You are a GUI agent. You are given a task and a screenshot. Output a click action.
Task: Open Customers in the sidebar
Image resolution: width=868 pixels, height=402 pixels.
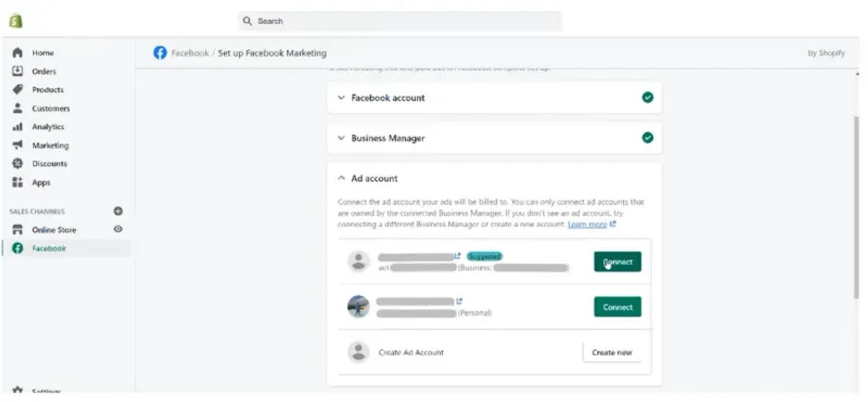click(51, 108)
